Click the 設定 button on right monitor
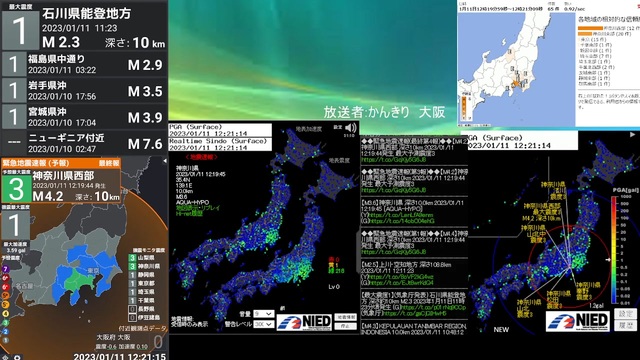 pos(625,313)
